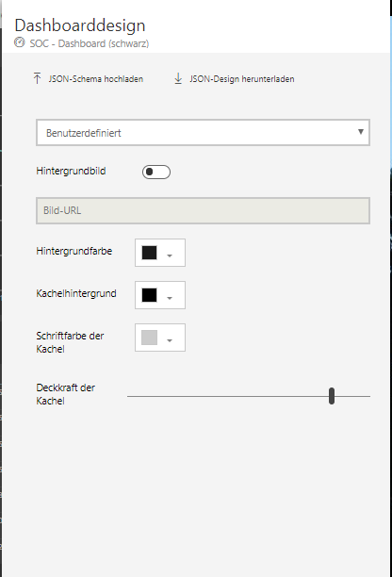Click the Hintergrundfarbe label
392x577 pixels.
pyautogui.click(x=73, y=252)
